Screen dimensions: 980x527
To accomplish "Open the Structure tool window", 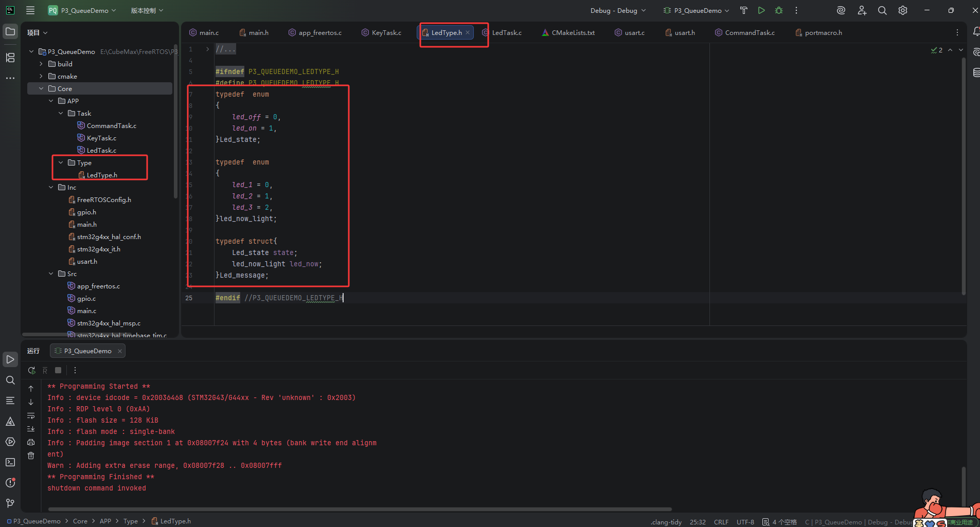I will (x=10, y=58).
